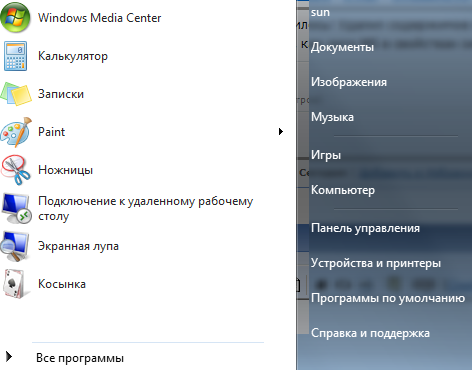Open Панель управления
The image size is (472, 370).
click(x=365, y=228)
